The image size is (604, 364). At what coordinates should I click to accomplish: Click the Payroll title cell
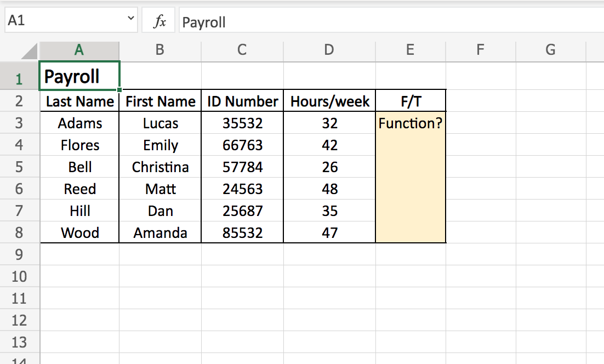(x=79, y=76)
